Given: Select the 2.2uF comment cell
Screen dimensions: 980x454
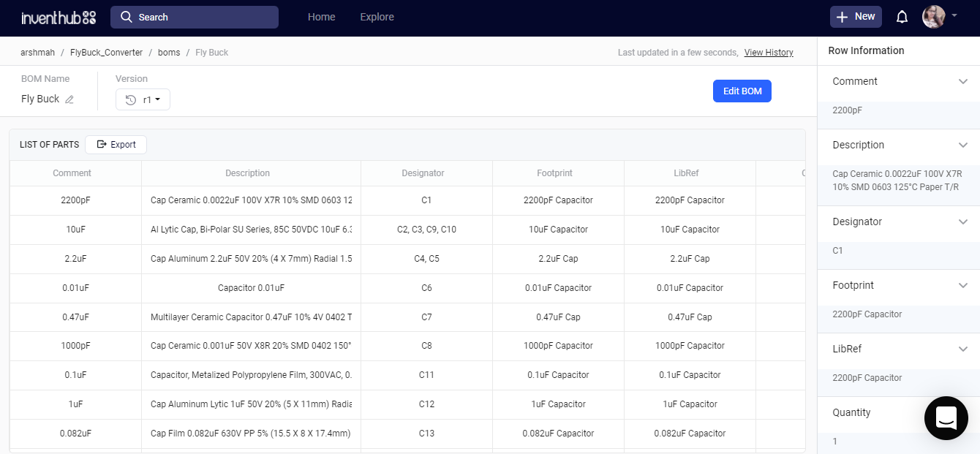Looking at the screenshot, I should [75, 259].
